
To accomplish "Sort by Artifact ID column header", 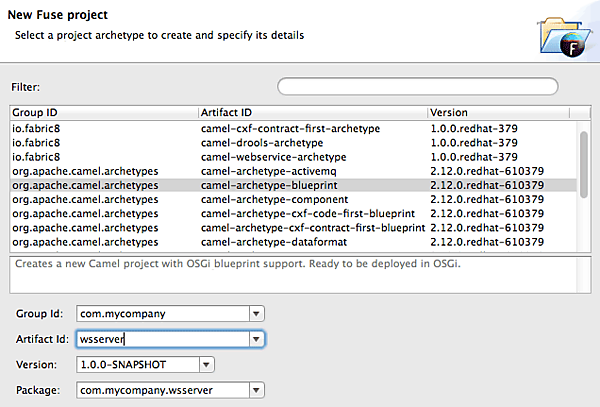I will (x=311, y=113).
